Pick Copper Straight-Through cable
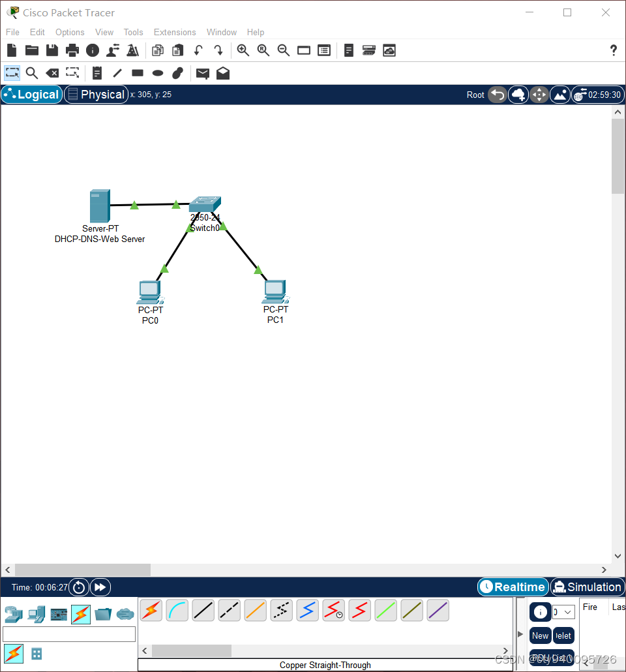The height and width of the screenshot is (672, 626). [203, 610]
